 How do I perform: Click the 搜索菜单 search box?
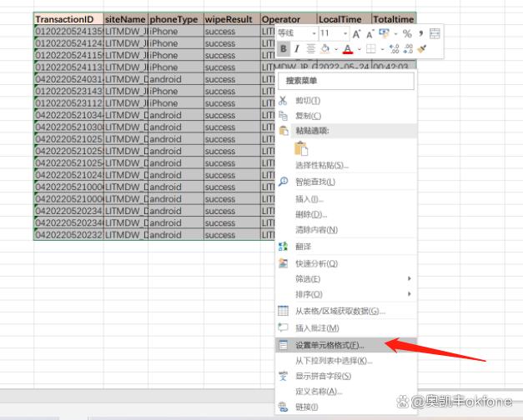click(x=346, y=81)
